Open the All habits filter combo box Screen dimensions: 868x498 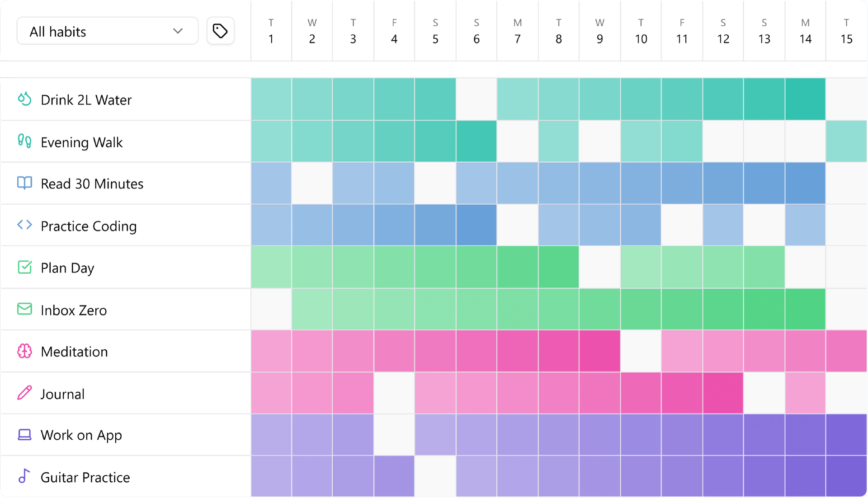click(107, 31)
